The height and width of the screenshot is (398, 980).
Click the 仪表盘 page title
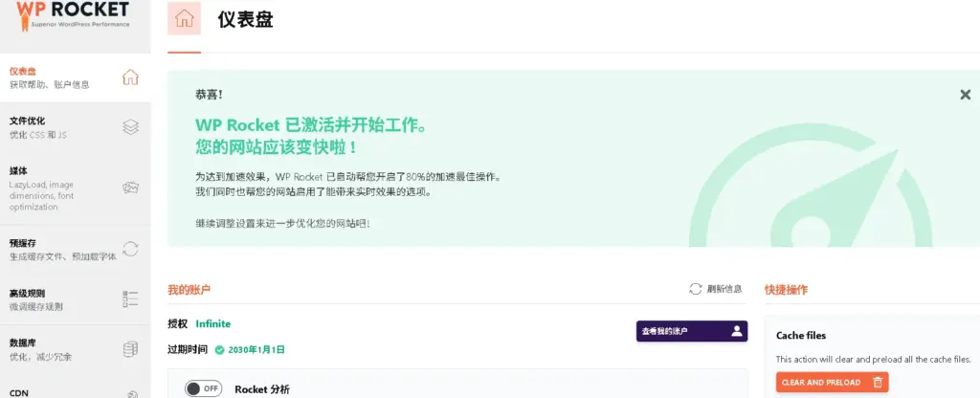pos(246,19)
